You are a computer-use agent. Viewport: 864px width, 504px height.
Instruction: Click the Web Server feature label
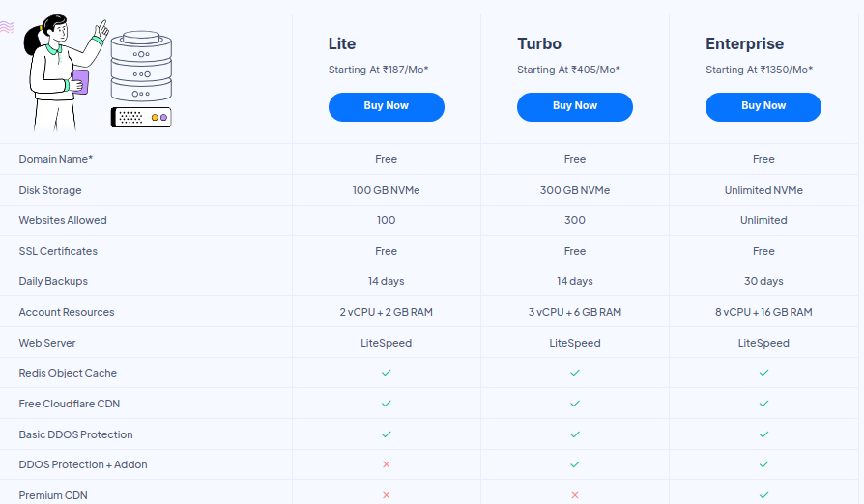pyautogui.click(x=47, y=343)
